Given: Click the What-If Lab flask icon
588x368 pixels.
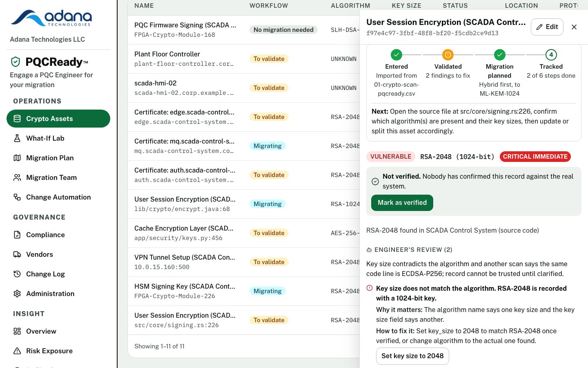Looking at the screenshot, I should (x=17, y=138).
